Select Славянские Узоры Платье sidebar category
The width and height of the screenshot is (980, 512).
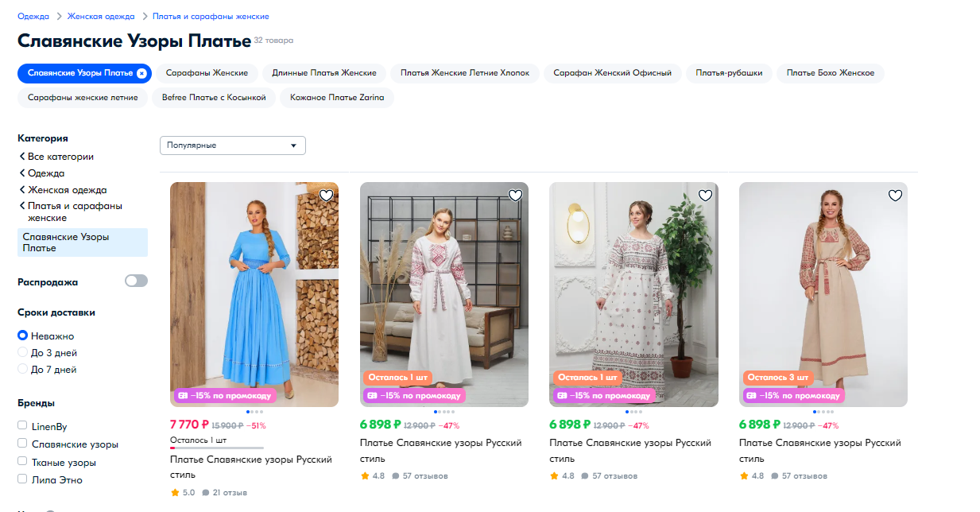(x=83, y=242)
